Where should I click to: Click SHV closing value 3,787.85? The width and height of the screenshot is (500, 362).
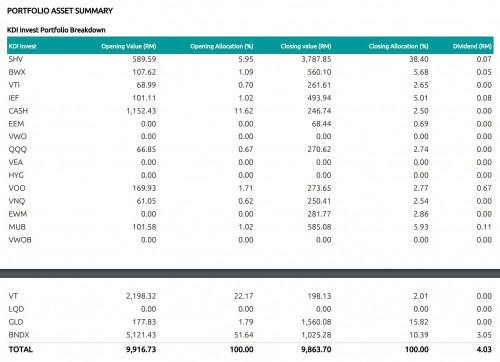tap(316, 59)
